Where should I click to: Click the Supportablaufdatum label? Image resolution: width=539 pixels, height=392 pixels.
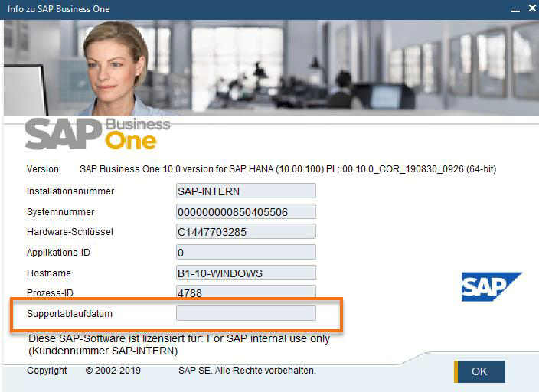click(x=70, y=314)
